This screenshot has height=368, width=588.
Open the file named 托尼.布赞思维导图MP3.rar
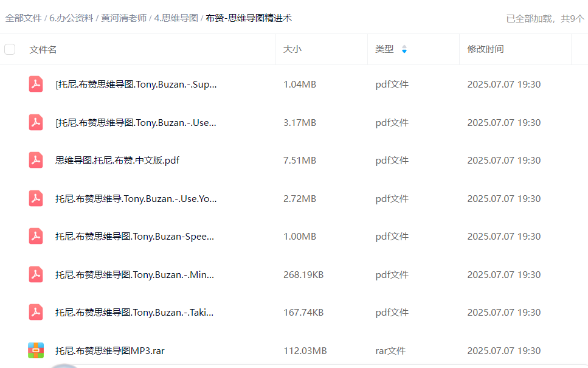(110, 351)
